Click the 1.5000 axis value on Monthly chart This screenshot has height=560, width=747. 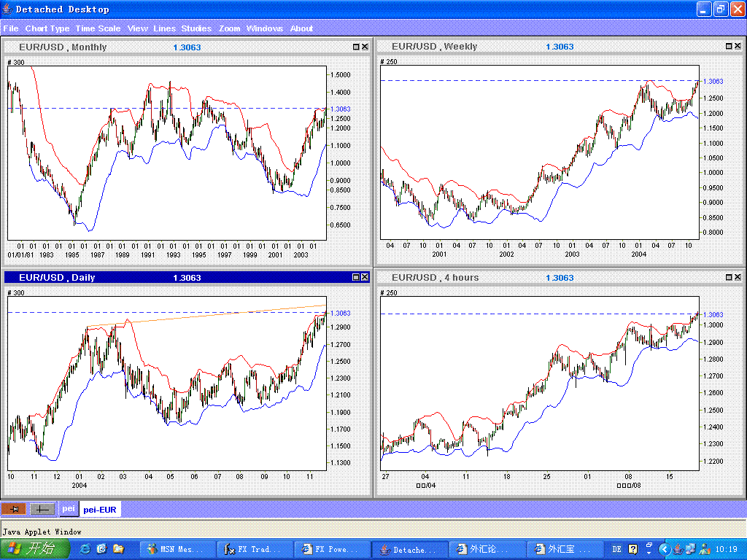[x=340, y=75]
